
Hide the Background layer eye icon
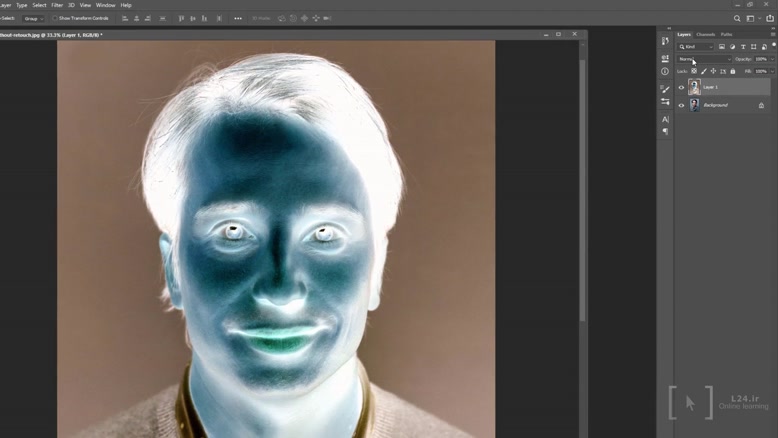[x=681, y=105]
